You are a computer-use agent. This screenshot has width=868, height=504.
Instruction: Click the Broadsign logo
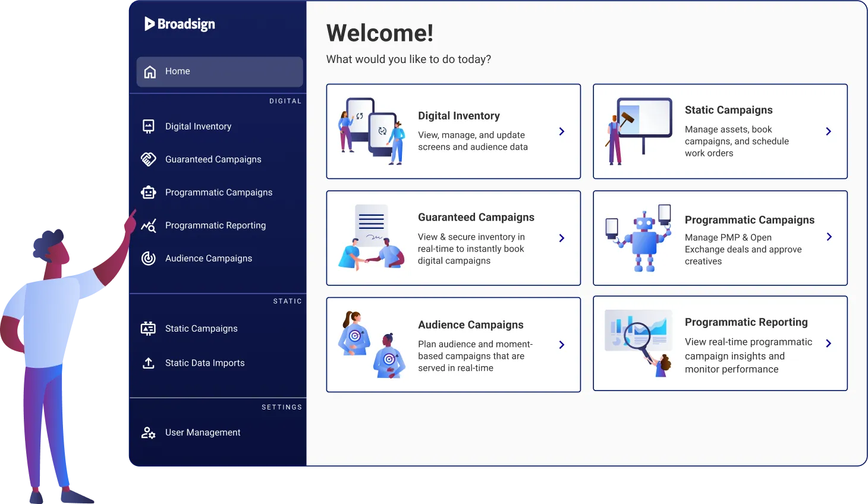(x=180, y=24)
